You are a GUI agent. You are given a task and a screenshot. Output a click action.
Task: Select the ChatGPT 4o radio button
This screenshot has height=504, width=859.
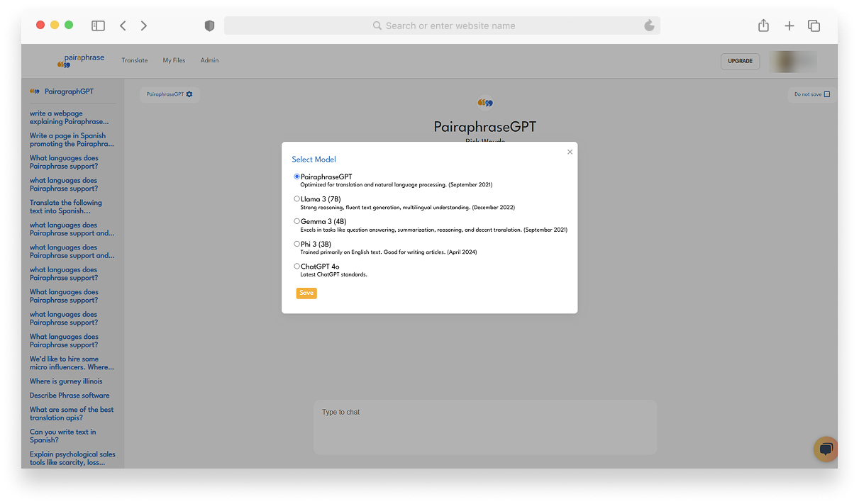[297, 267]
